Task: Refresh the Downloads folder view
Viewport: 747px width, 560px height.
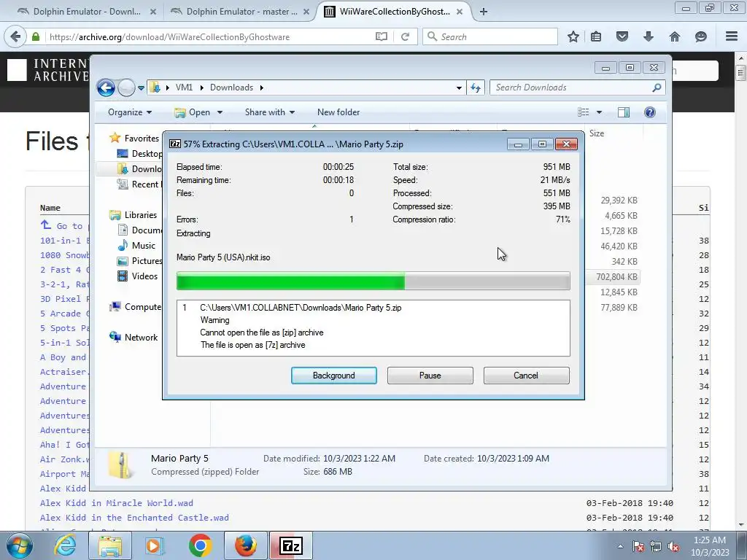Action: [476, 87]
